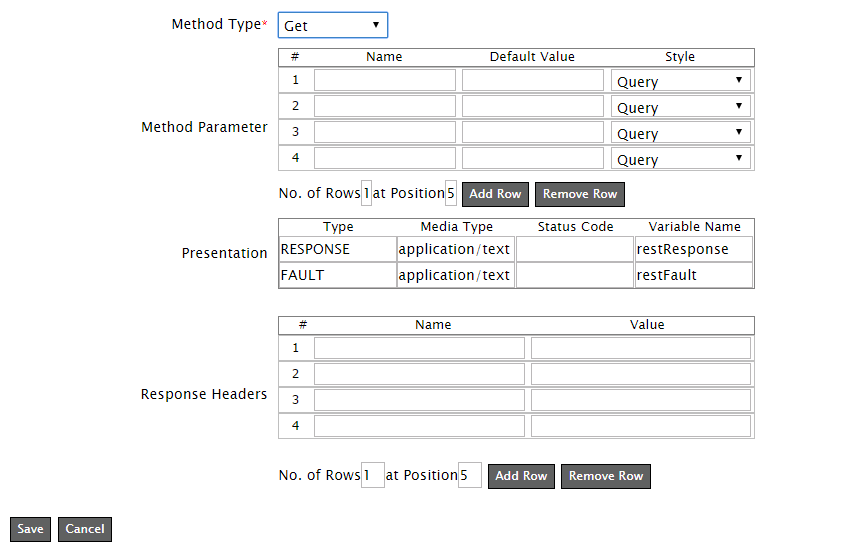The height and width of the screenshot is (560, 841).
Task: Click Remove Row under Method Parameter table
Action: (x=580, y=194)
